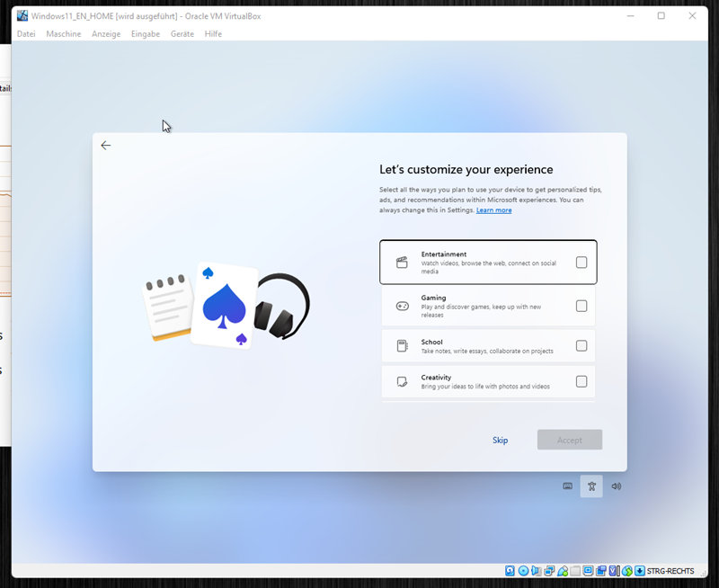Viewport: 719px width, 588px height.
Task: Click the "Gaming" card title
Action: pyautogui.click(x=433, y=298)
